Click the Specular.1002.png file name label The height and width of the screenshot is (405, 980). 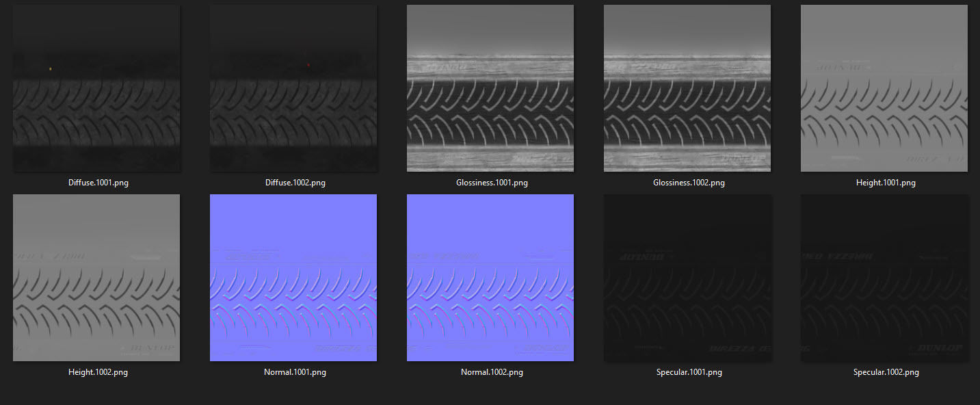(x=886, y=372)
